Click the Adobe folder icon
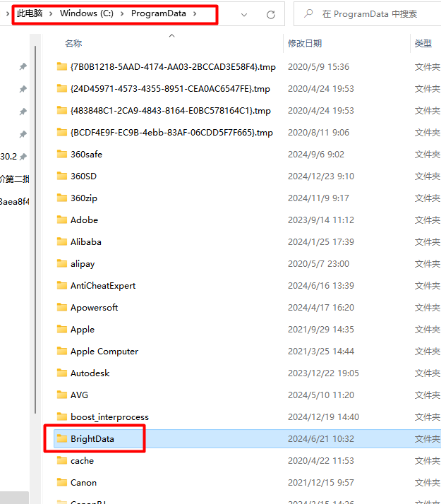This screenshot has height=504, width=441. (x=62, y=220)
